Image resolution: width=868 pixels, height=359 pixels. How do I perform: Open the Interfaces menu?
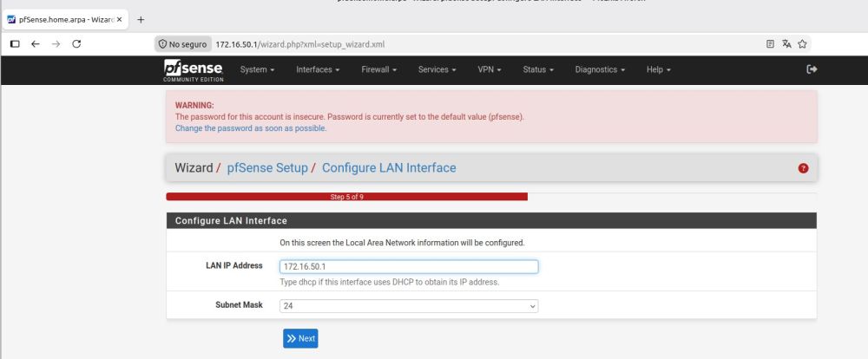[x=318, y=69]
